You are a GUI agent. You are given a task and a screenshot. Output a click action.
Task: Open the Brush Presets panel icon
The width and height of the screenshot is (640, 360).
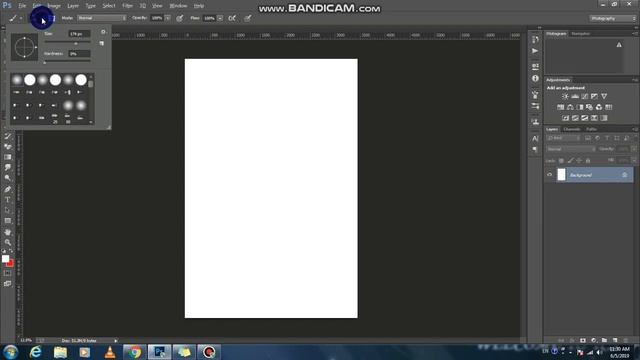pos(535,106)
